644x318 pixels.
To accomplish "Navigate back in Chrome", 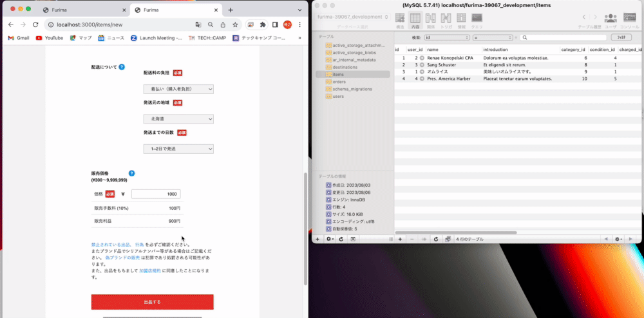I will [11, 24].
